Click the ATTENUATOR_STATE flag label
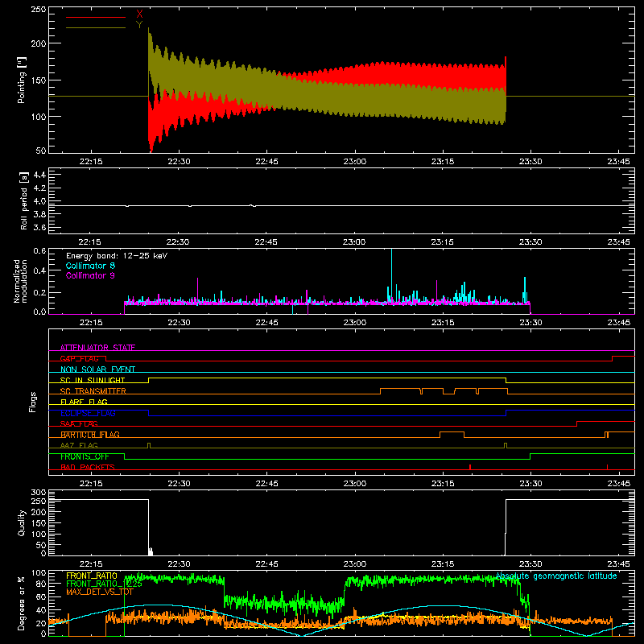This screenshot has width=644, height=644. [x=97, y=348]
